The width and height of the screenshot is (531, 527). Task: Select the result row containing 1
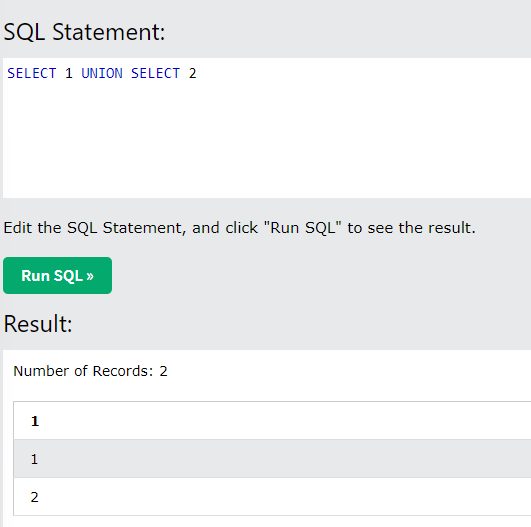[x=272, y=459]
